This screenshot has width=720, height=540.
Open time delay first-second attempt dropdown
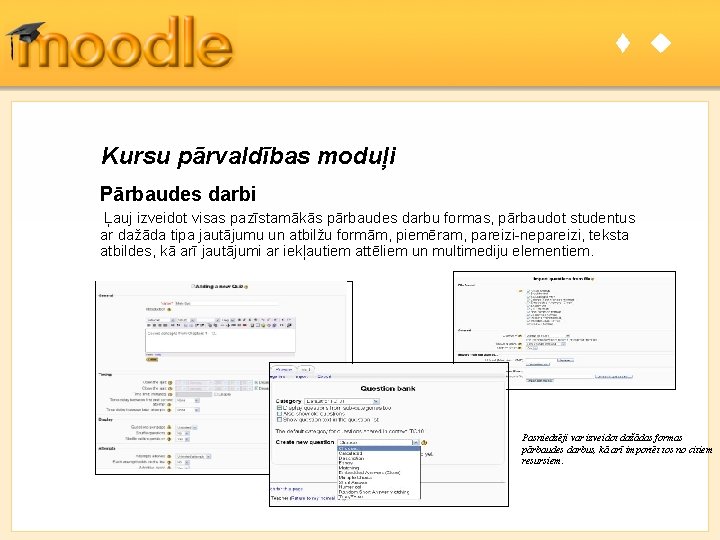coord(187,400)
